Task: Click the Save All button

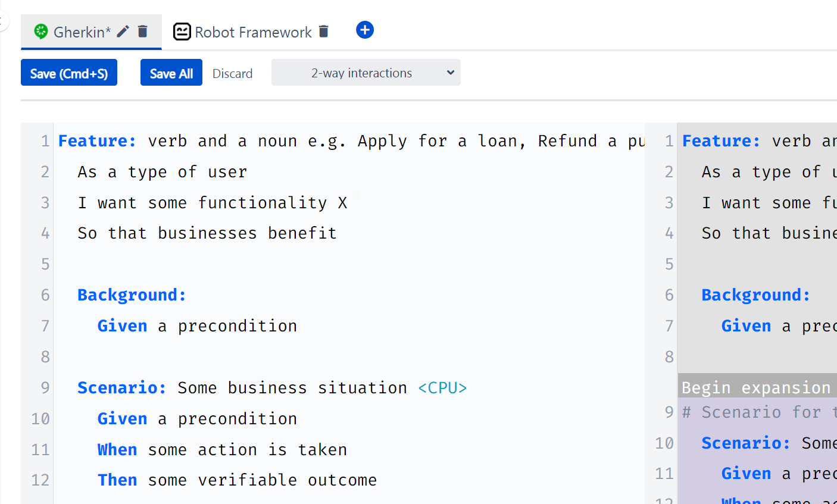Action: point(171,73)
